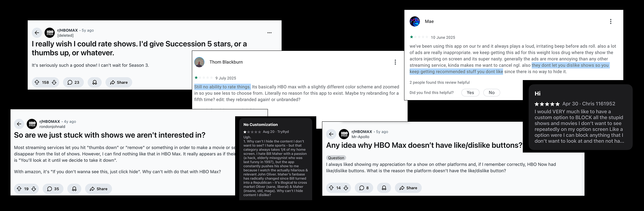Give award on Mr-Apollo's post
The width and height of the screenshot is (644, 211).
coord(384,188)
